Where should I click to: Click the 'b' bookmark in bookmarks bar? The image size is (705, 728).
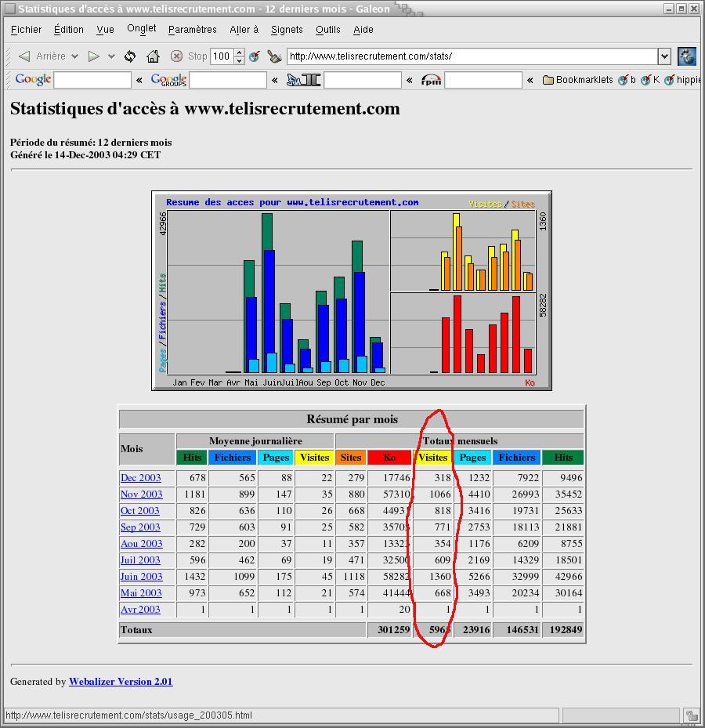pyautogui.click(x=627, y=80)
